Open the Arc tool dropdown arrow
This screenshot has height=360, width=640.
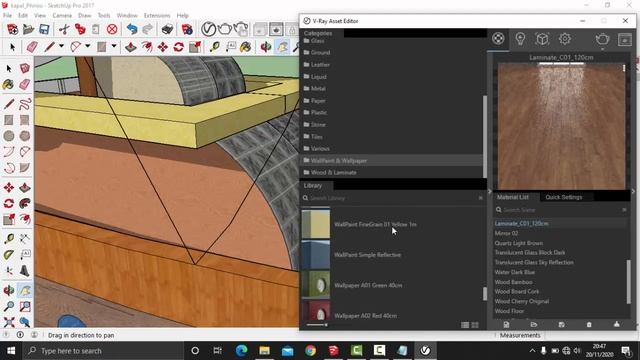[87, 47]
